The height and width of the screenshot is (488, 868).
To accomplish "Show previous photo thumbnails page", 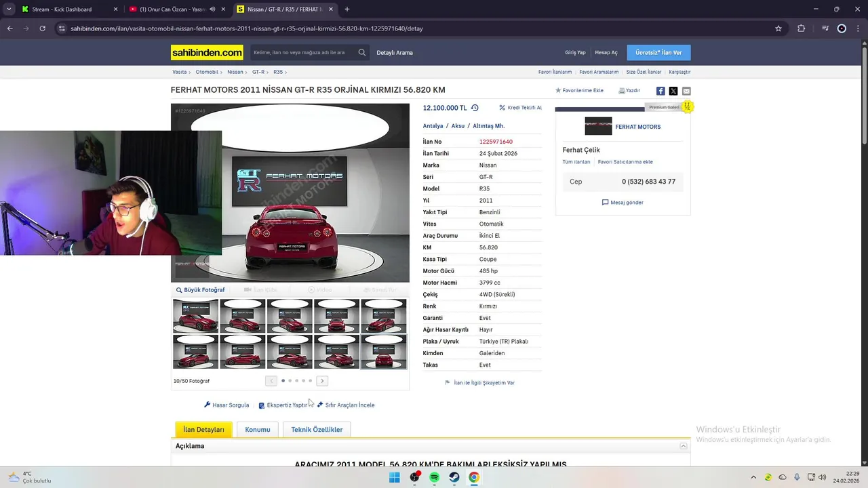I will click(271, 381).
